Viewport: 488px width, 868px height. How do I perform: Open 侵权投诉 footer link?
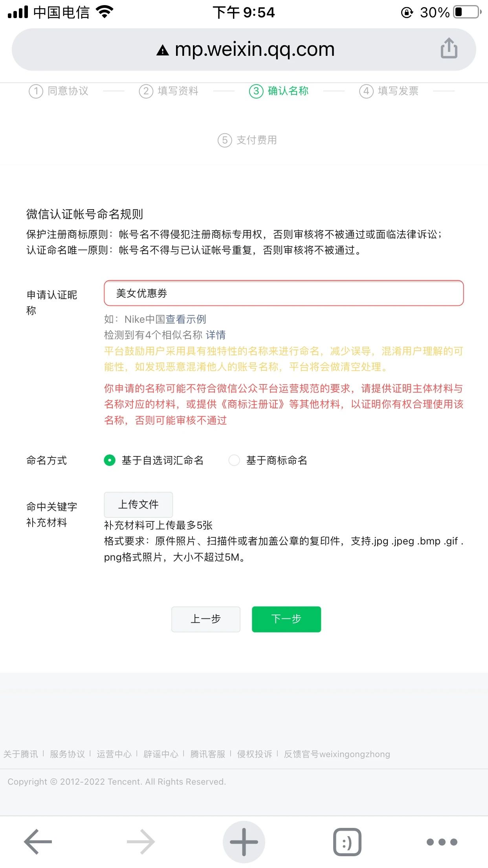[x=255, y=754]
